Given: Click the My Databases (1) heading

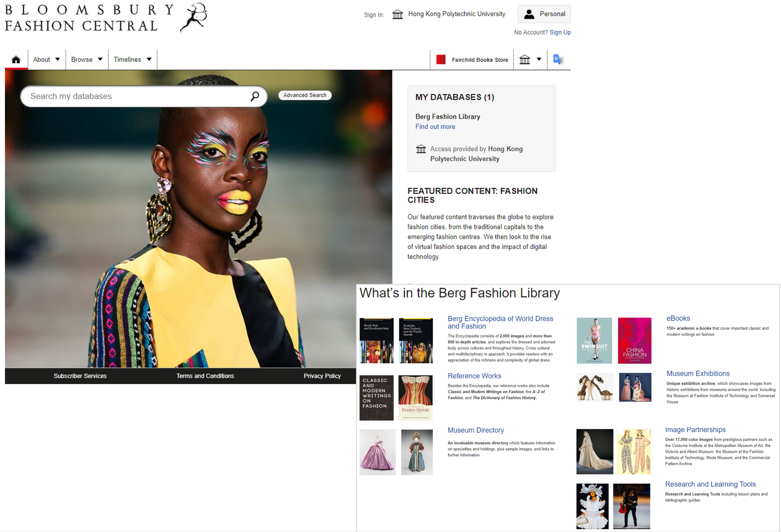Looking at the screenshot, I should pos(455,97).
